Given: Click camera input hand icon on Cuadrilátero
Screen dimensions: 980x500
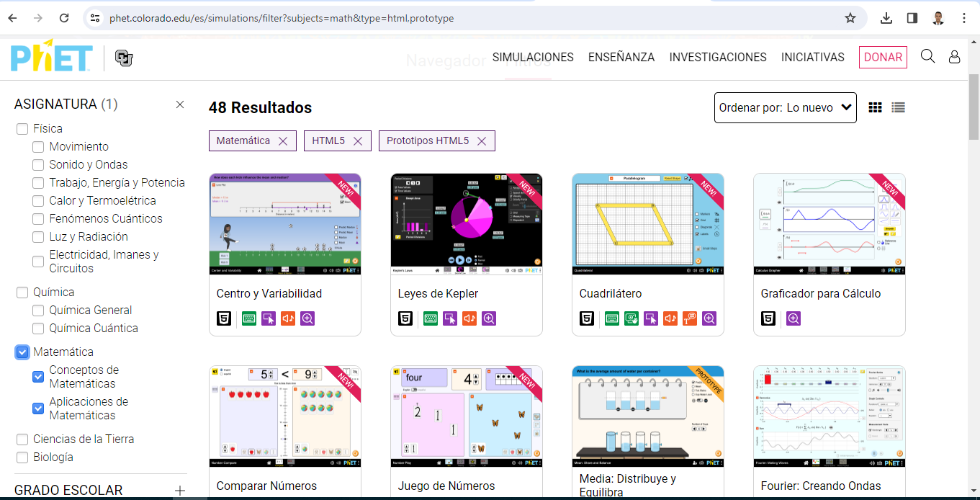Looking at the screenshot, I should [631, 318].
